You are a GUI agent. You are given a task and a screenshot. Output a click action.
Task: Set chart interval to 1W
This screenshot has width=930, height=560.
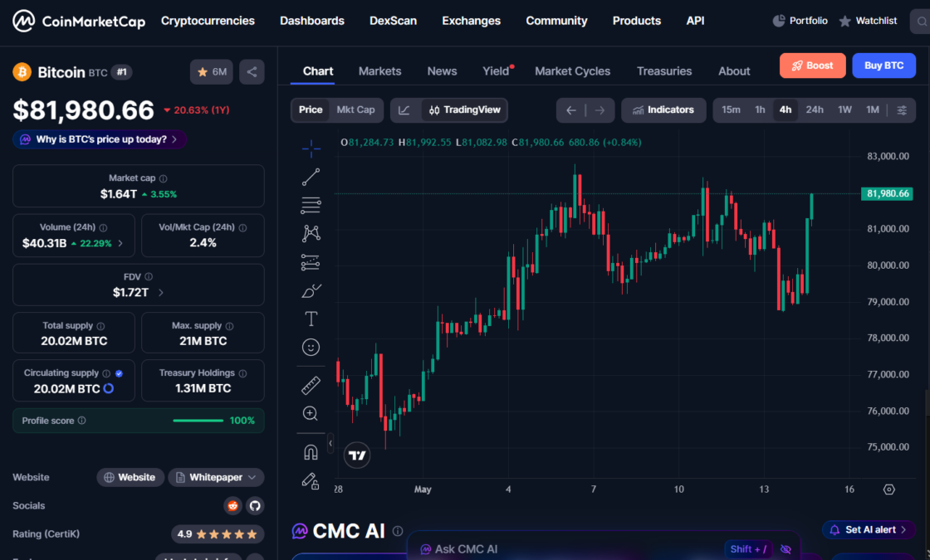tap(844, 110)
